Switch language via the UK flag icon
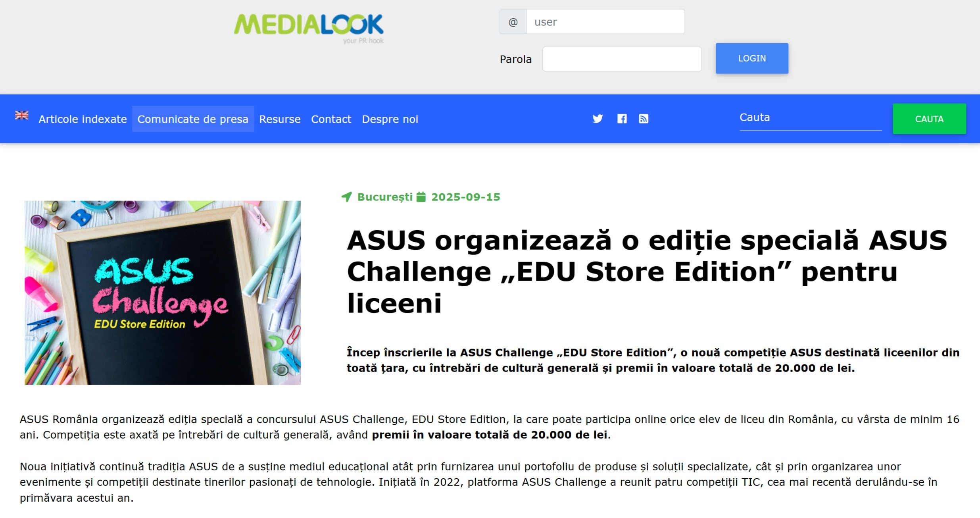980x518 pixels. tap(22, 115)
